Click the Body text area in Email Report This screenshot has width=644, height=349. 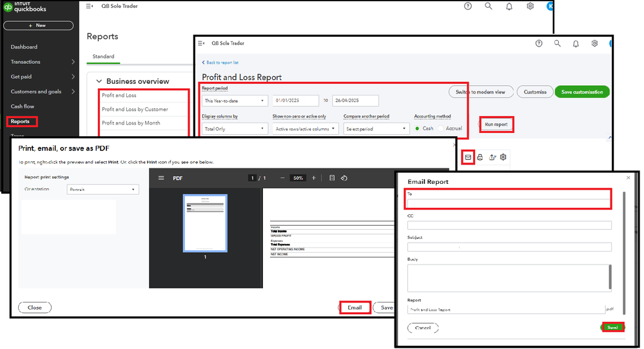coord(509,278)
